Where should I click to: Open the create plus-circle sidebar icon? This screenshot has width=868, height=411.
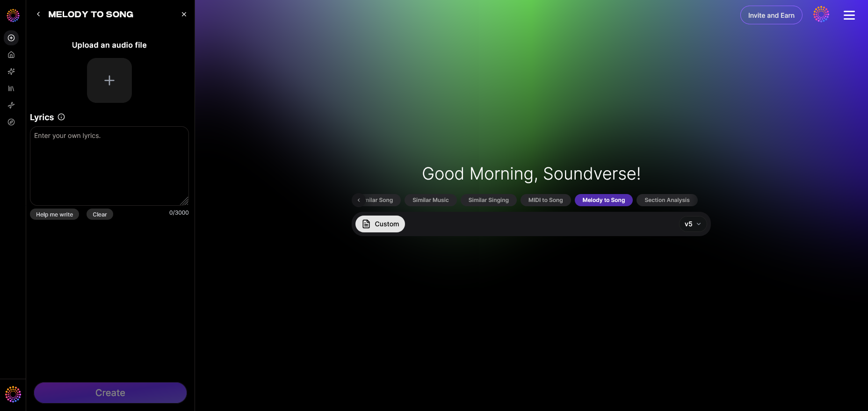(x=11, y=38)
